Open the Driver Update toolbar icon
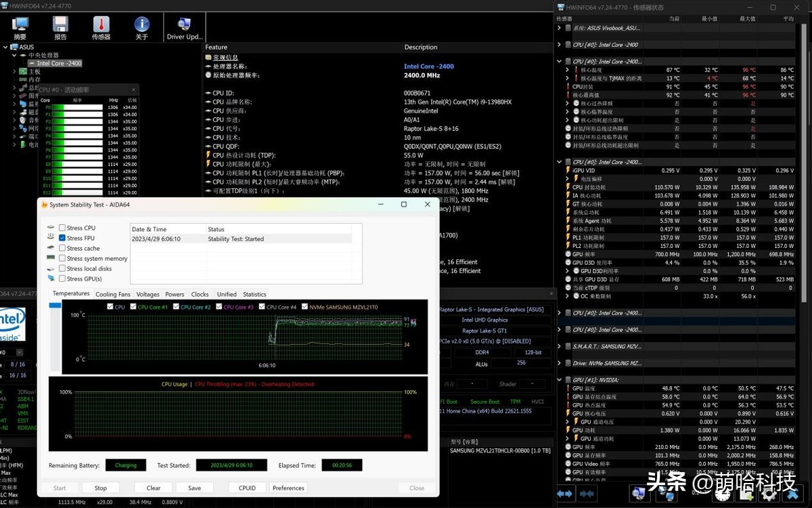The height and width of the screenshot is (508, 812). pos(184,28)
